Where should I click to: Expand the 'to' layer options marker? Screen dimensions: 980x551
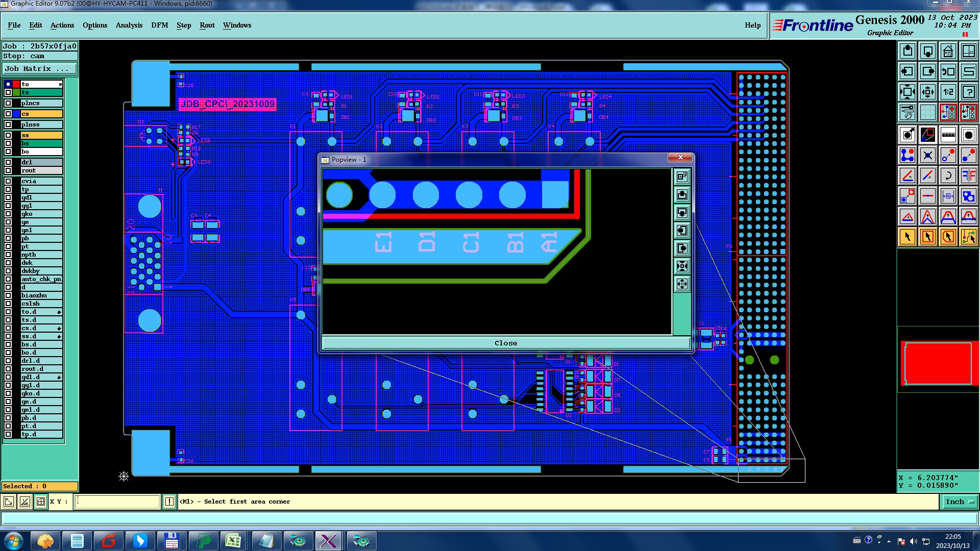pyautogui.click(x=60, y=84)
